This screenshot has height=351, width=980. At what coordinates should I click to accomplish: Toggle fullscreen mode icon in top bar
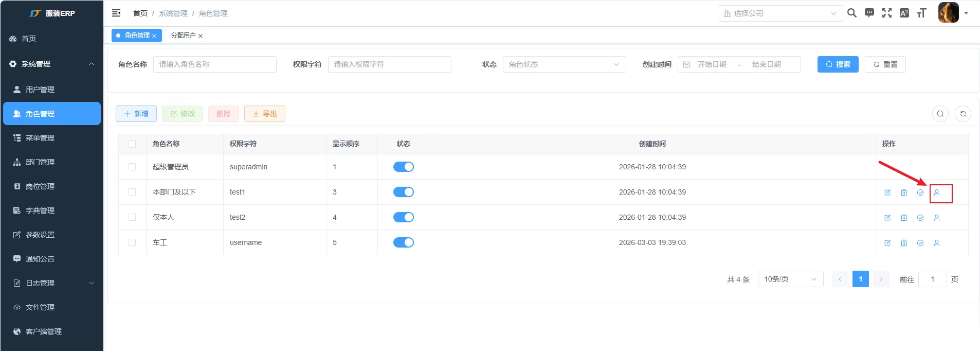click(x=886, y=13)
